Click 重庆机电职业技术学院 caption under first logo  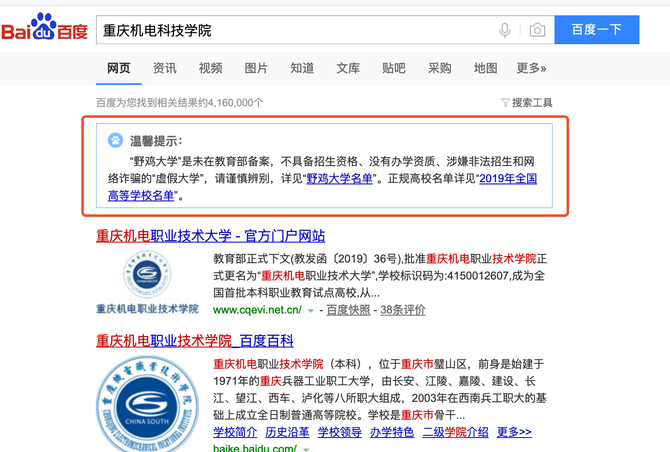coord(147,308)
